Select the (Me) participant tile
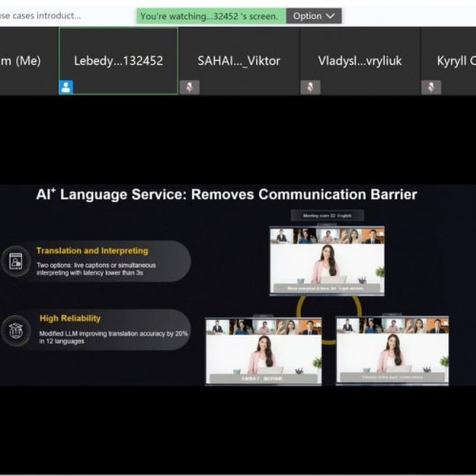This screenshot has height=476, width=476. point(29,61)
